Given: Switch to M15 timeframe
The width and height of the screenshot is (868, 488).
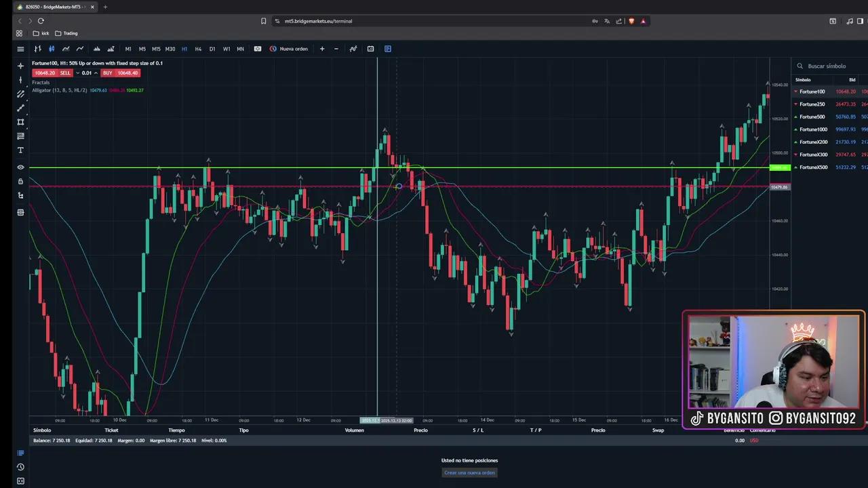Looking at the screenshot, I should [x=156, y=49].
